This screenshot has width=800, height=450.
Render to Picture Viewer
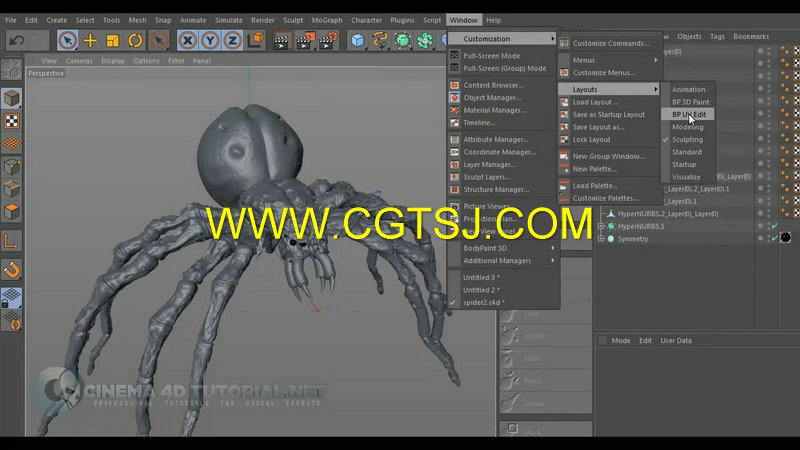coord(305,40)
